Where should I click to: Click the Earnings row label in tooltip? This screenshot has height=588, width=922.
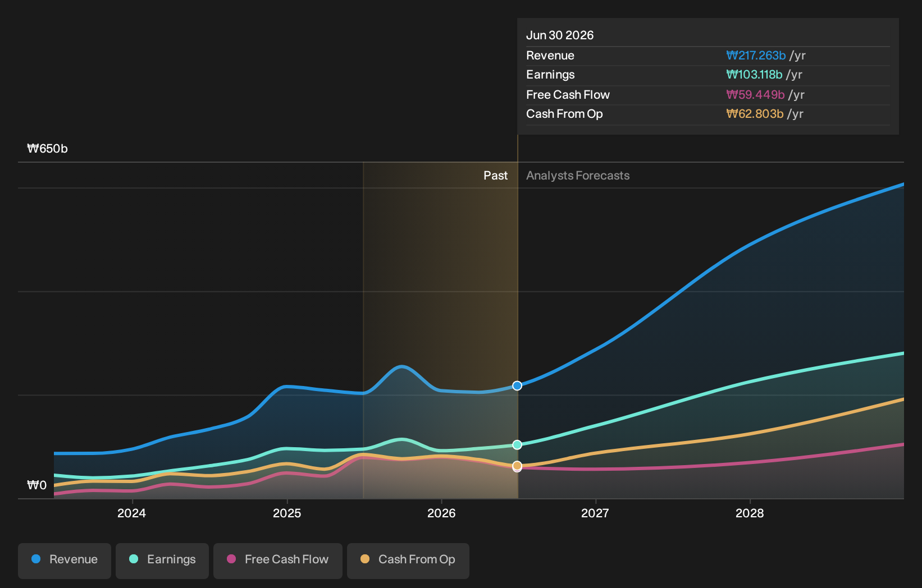(550, 75)
